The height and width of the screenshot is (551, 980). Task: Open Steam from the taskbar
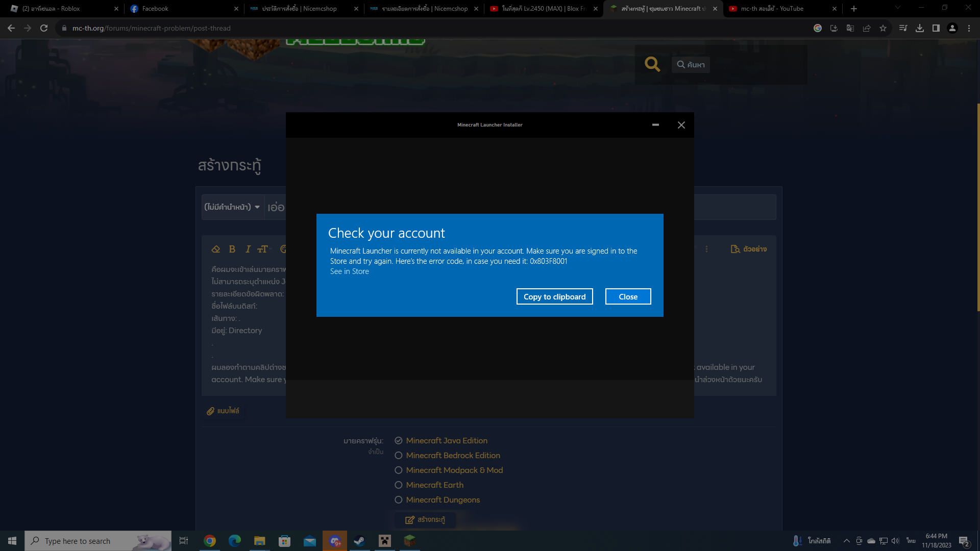360,541
